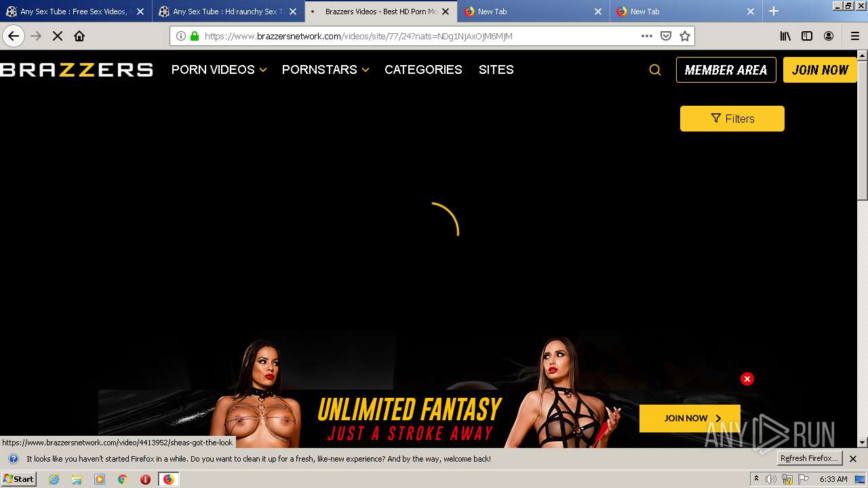The width and height of the screenshot is (868, 488).
Task: Click the Pocket save icon
Action: click(666, 36)
